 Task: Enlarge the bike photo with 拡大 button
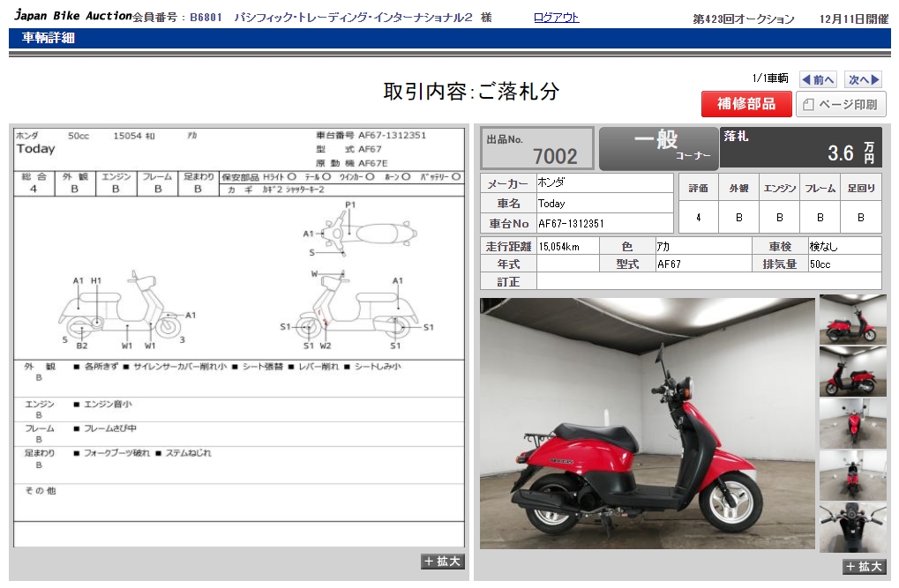(864, 566)
